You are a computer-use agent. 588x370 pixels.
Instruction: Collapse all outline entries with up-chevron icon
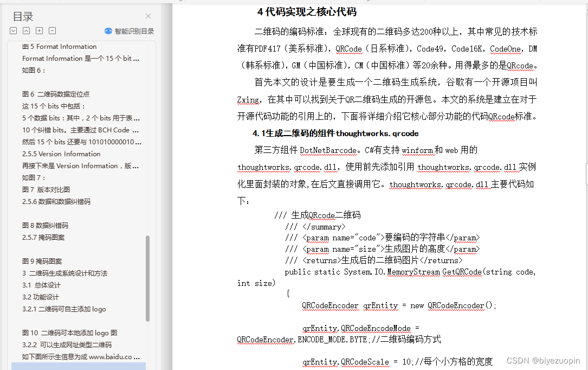click(26, 31)
